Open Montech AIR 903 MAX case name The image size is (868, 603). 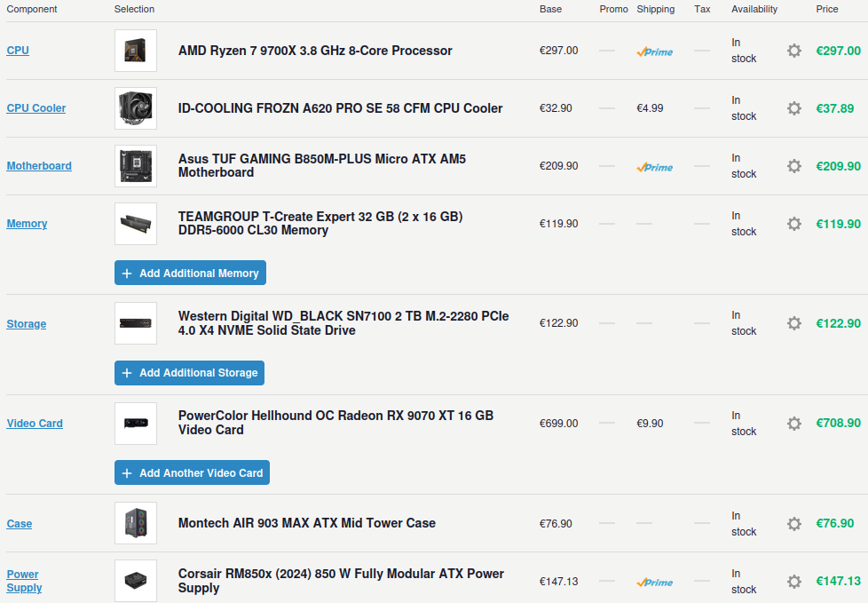tap(307, 523)
